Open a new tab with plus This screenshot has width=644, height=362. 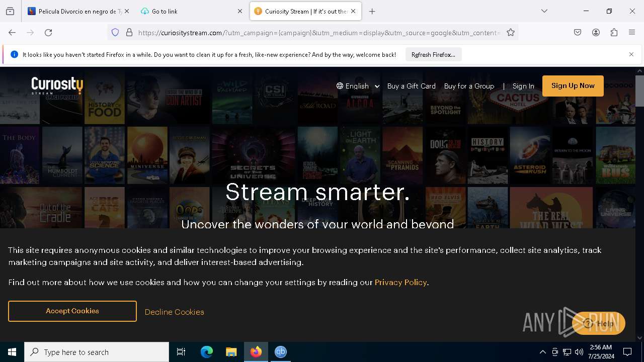(x=372, y=11)
